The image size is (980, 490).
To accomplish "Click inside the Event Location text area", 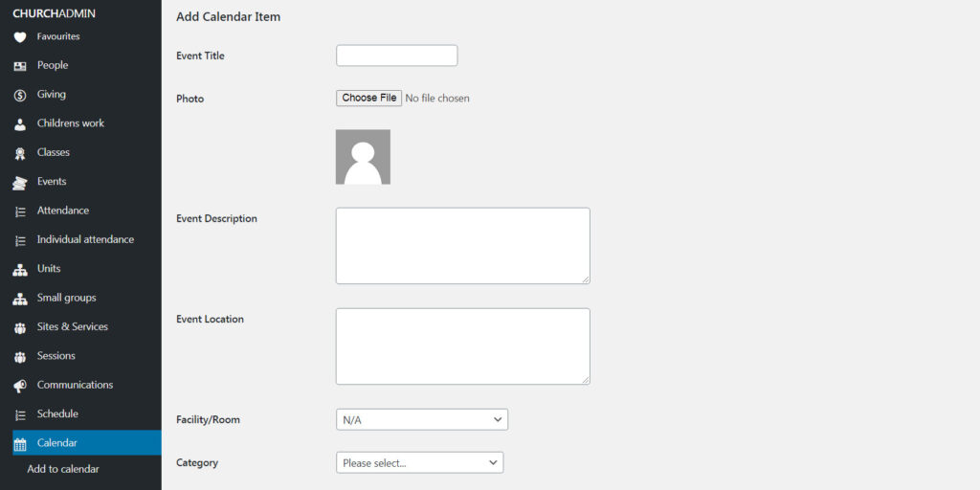I will pyautogui.click(x=462, y=345).
